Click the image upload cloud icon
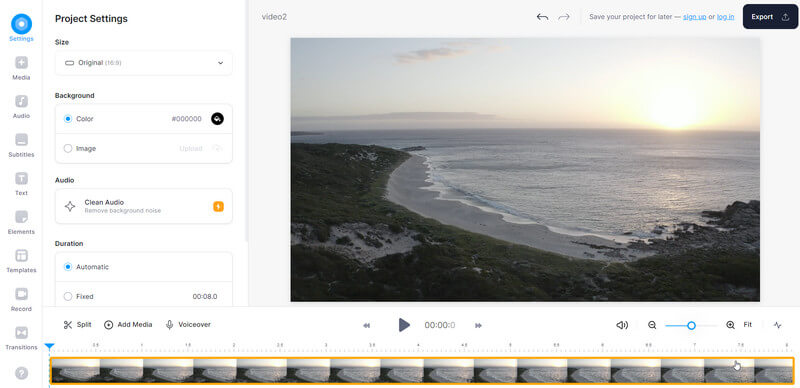 click(x=217, y=149)
